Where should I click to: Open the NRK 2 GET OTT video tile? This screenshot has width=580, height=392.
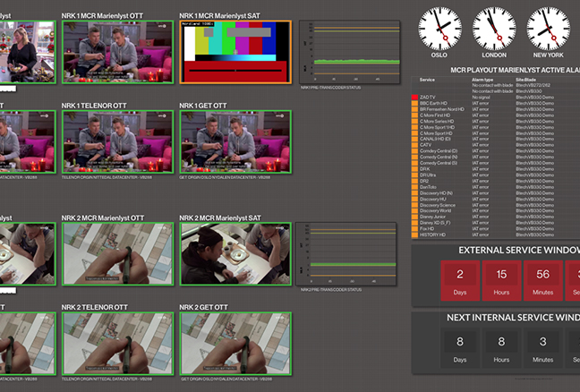pyautogui.click(x=235, y=344)
